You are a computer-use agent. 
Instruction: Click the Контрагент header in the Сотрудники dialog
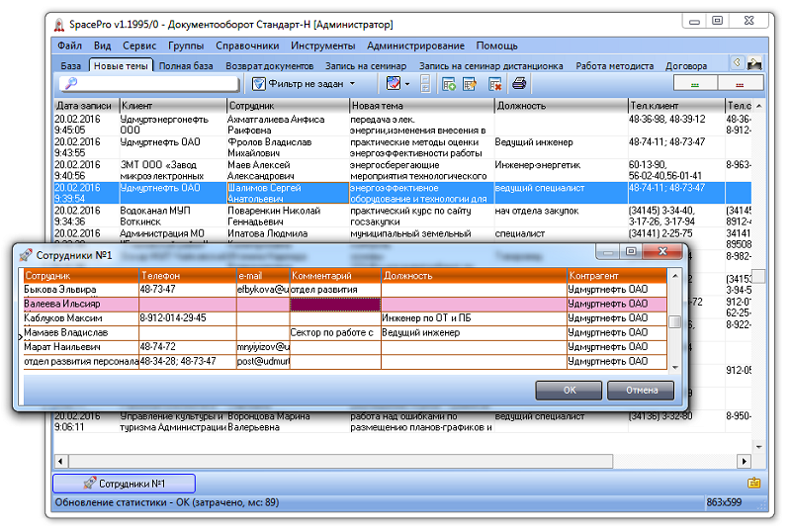click(x=616, y=276)
